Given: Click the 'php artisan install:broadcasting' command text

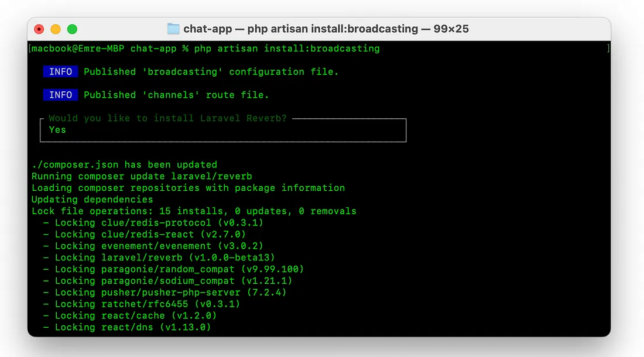Looking at the screenshot, I should click(x=287, y=49).
